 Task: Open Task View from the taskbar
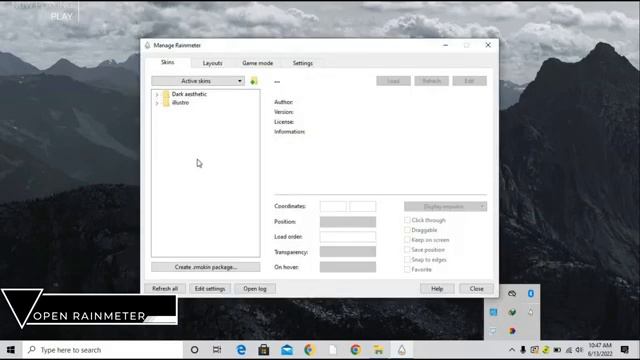(x=217, y=350)
